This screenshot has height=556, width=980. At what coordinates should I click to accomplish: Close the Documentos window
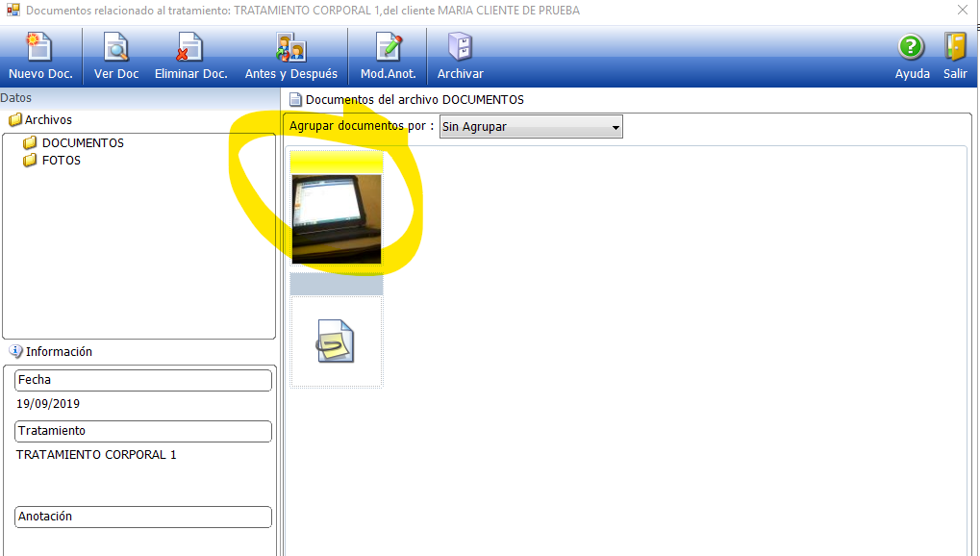point(962,11)
